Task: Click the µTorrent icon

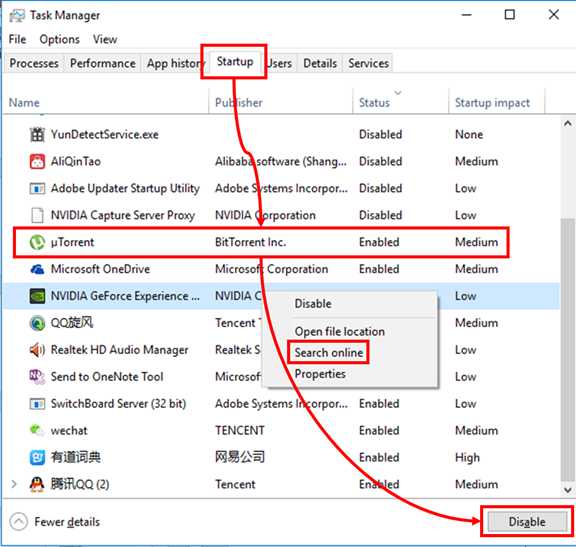Action: click(x=37, y=242)
